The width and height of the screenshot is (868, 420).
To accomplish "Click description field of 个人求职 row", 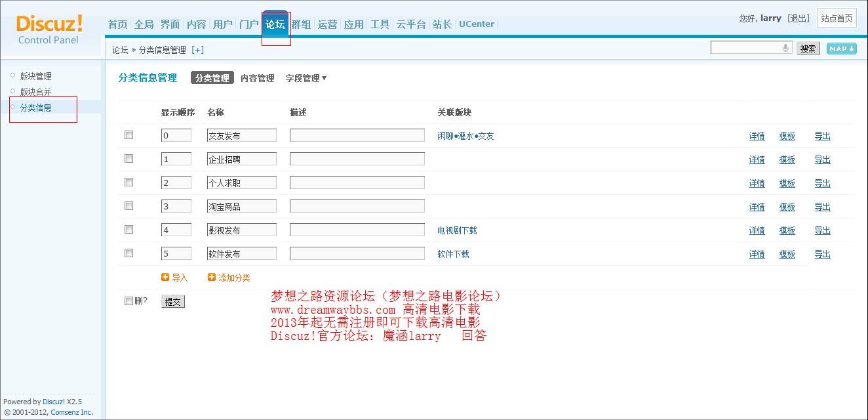I will [x=357, y=182].
